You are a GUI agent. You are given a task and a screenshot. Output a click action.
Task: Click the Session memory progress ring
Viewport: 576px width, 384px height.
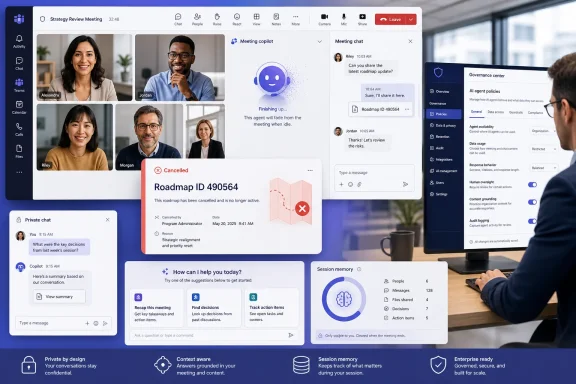tap(344, 299)
